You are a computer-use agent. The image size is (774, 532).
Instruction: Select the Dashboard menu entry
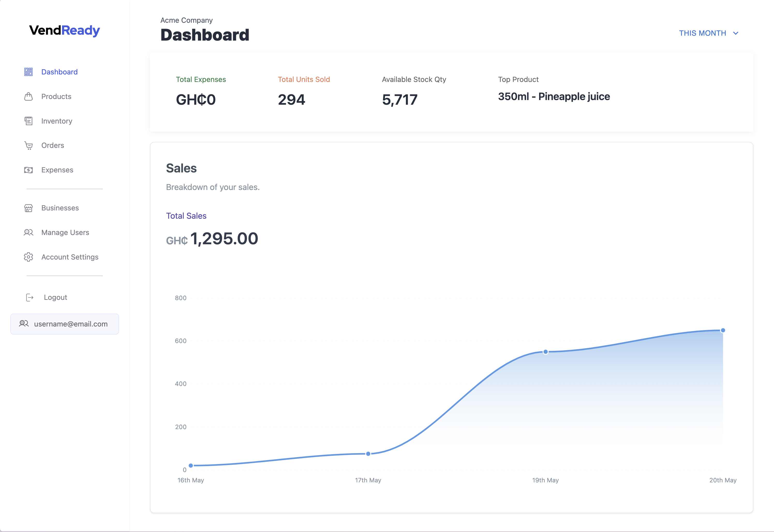click(x=59, y=72)
